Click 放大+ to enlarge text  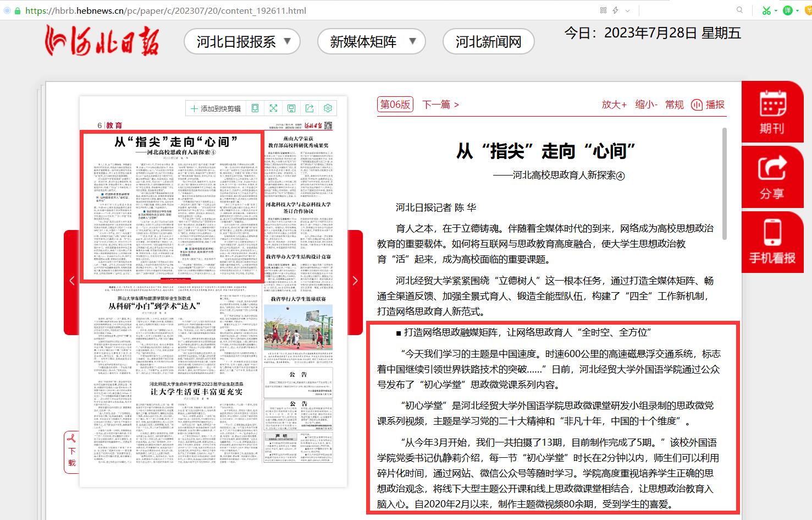(614, 105)
